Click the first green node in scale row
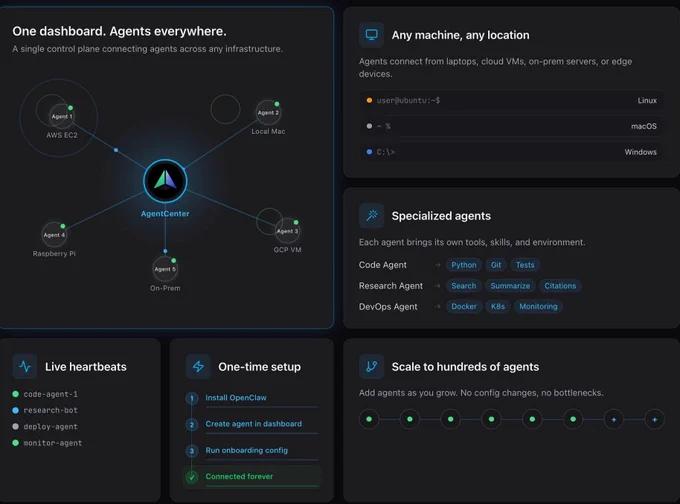This screenshot has width=680, height=504. pyautogui.click(x=369, y=419)
